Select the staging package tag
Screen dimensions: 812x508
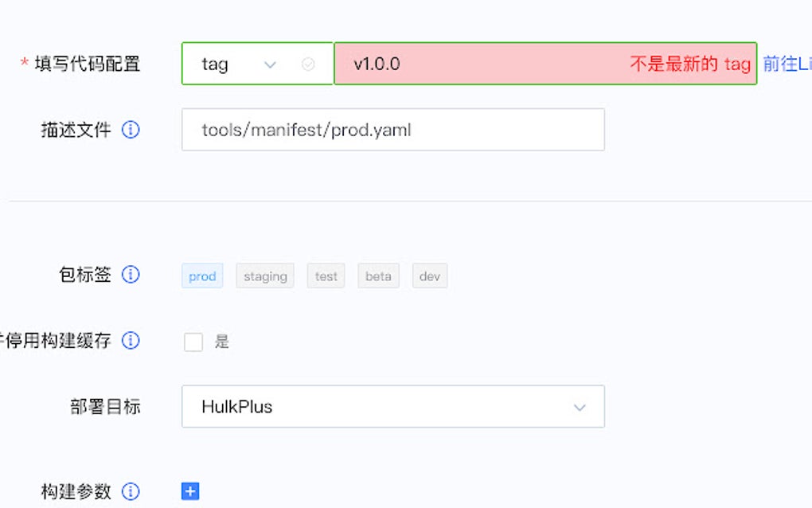tap(265, 275)
